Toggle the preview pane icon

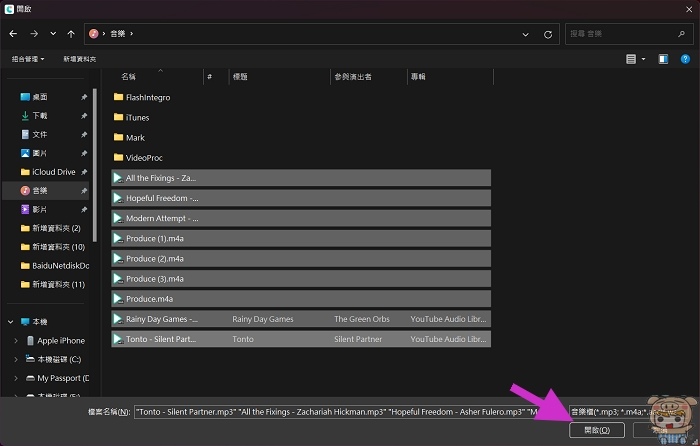(x=662, y=59)
